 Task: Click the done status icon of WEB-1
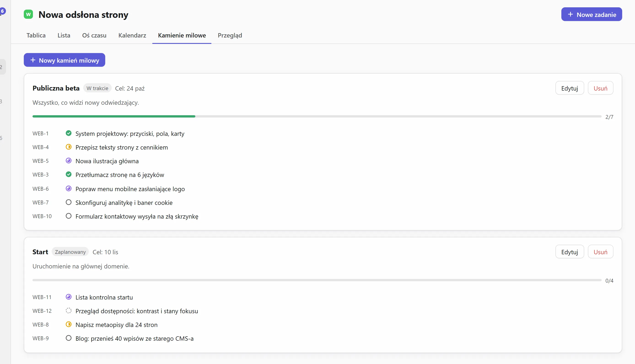pyautogui.click(x=69, y=133)
